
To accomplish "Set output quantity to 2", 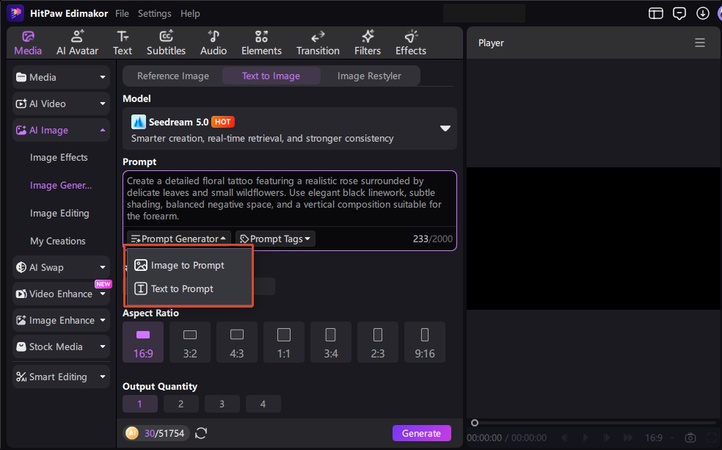I will [x=181, y=404].
